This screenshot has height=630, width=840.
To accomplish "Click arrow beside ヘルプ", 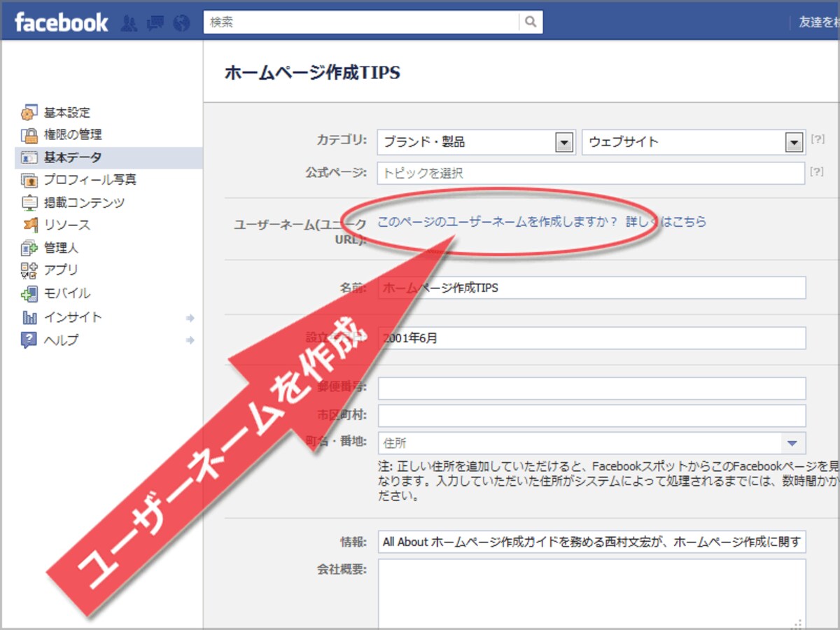I will (190, 341).
